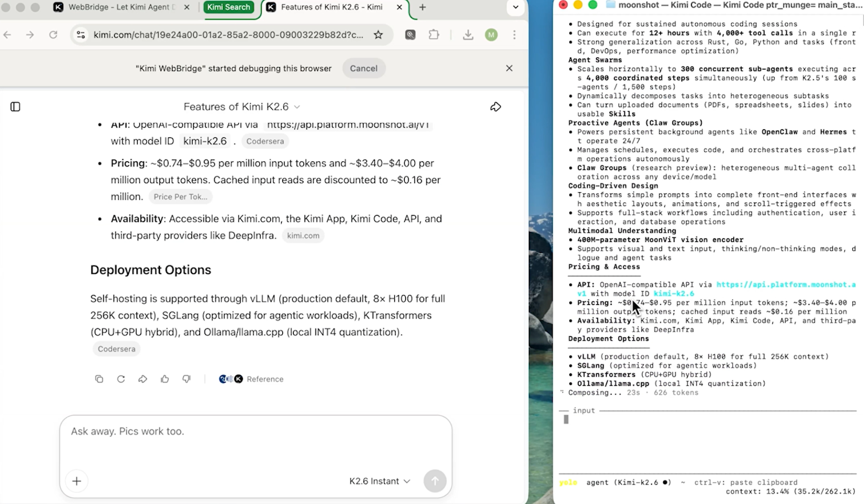Reload the current page

point(53,35)
